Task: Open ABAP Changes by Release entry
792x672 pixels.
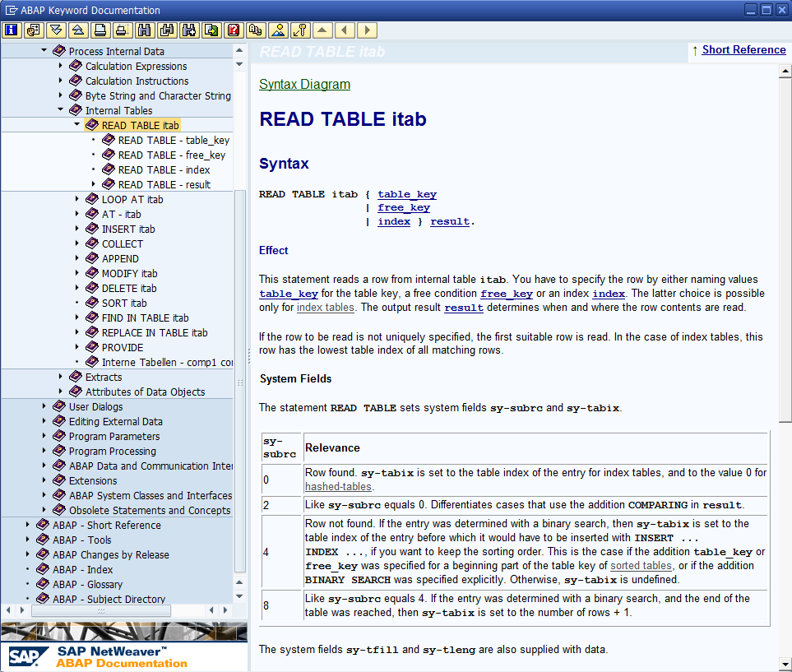Action: 111,554
